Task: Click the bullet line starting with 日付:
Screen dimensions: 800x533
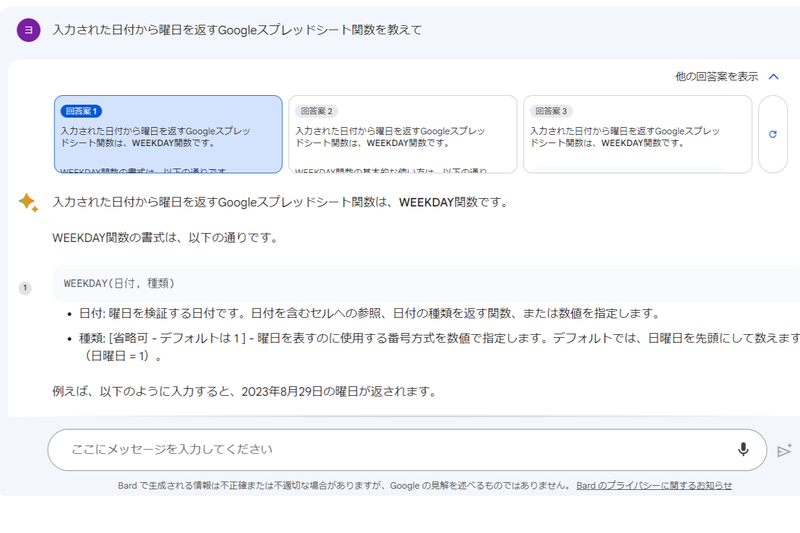Action: coord(369,313)
